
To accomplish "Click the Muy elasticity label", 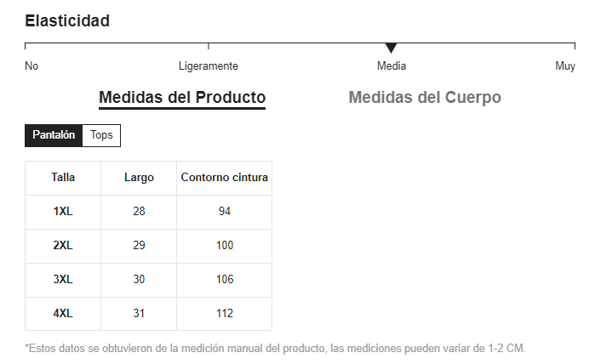I will tap(565, 66).
